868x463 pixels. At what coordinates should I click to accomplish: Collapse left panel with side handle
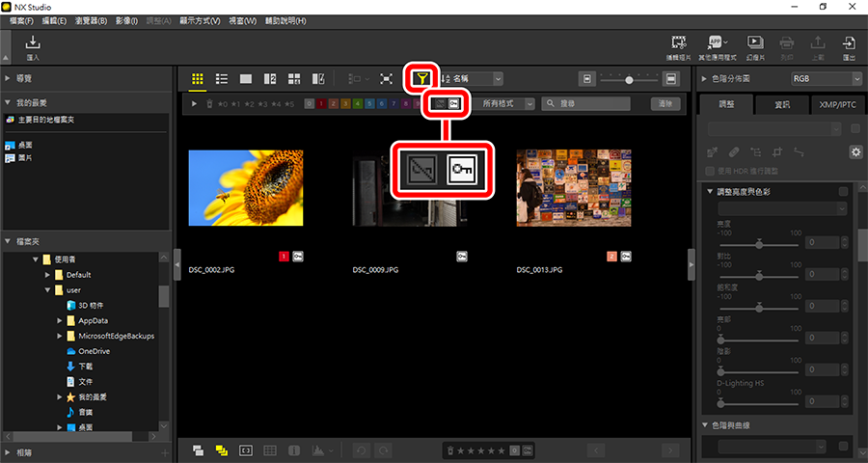point(177,265)
